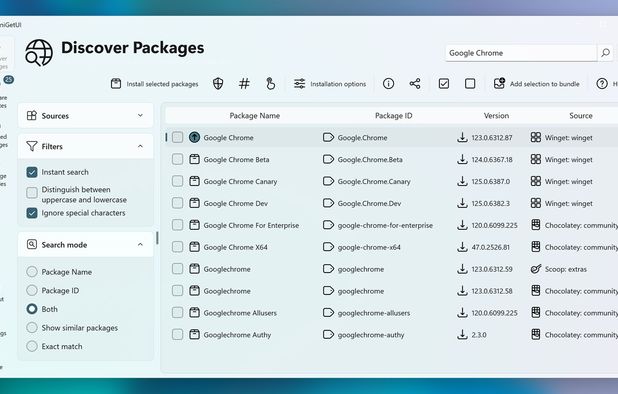The width and height of the screenshot is (618, 394).
Task: Click Chocolatey icon in googlechrome-authy row
Action: [x=536, y=335]
